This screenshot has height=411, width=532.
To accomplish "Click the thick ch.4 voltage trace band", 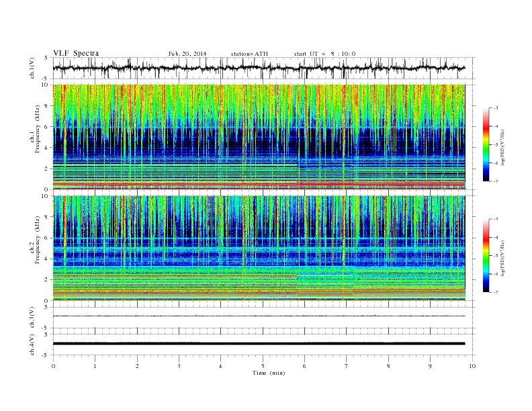I will coord(259,344).
